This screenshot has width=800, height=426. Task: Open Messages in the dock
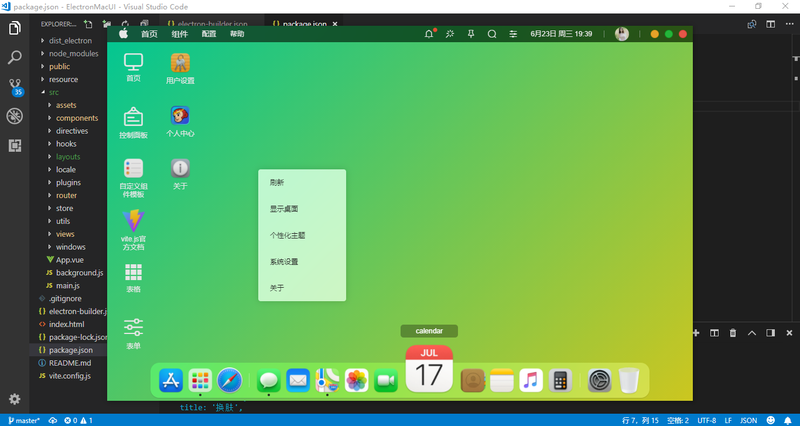pos(268,381)
